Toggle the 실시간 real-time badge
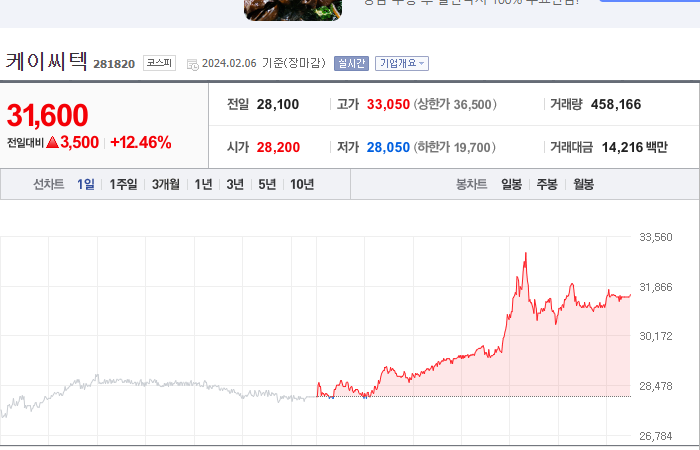 (351, 63)
